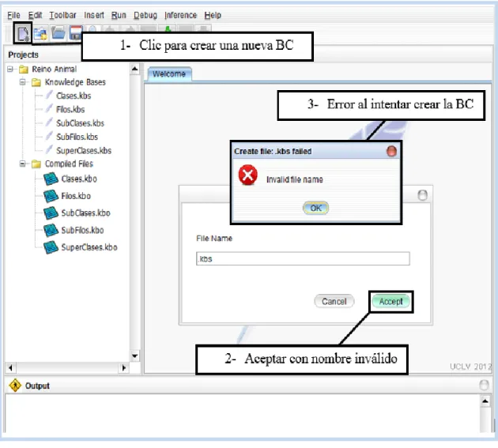Click Projects panel scroll left arrow
Viewport: 498px width, 448px height.
point(10,367)
